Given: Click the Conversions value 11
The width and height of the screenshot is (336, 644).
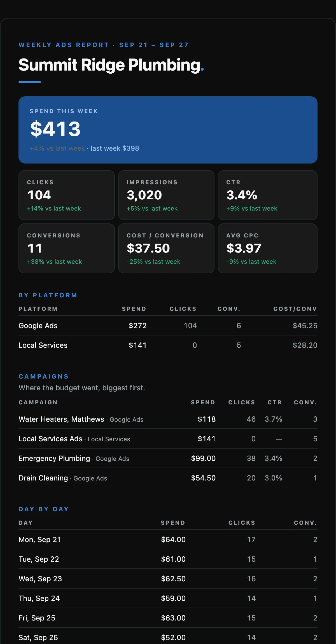Looking at the screenshot, I should click(x=35, y=248).
